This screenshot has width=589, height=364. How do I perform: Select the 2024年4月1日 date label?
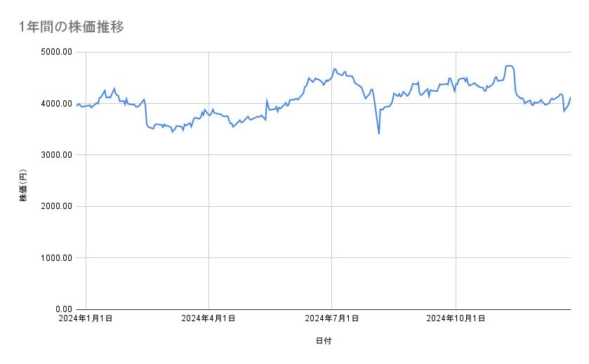pos(209,319)
